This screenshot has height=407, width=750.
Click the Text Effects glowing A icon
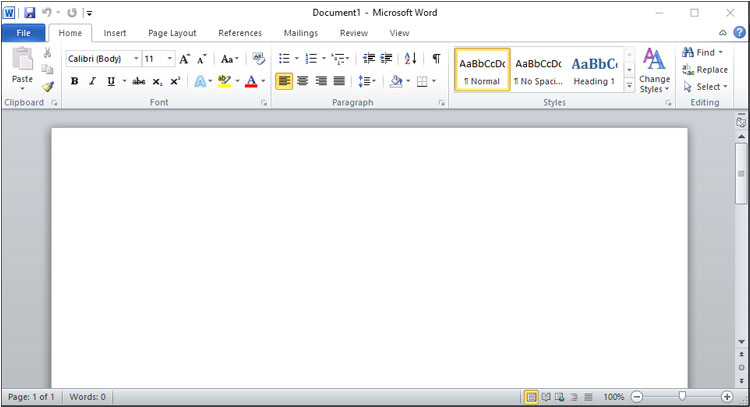pos(200,81)
